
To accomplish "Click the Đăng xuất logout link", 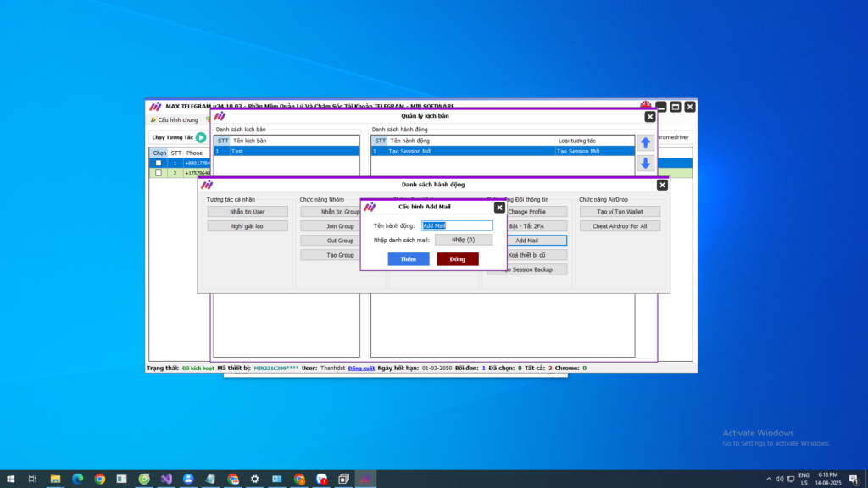I will point(361,369).
